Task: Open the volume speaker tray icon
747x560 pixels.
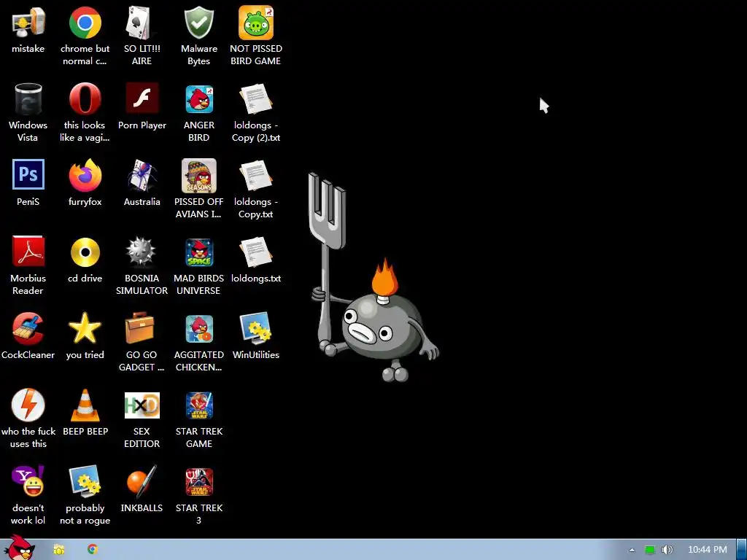Action: (667, 550)
